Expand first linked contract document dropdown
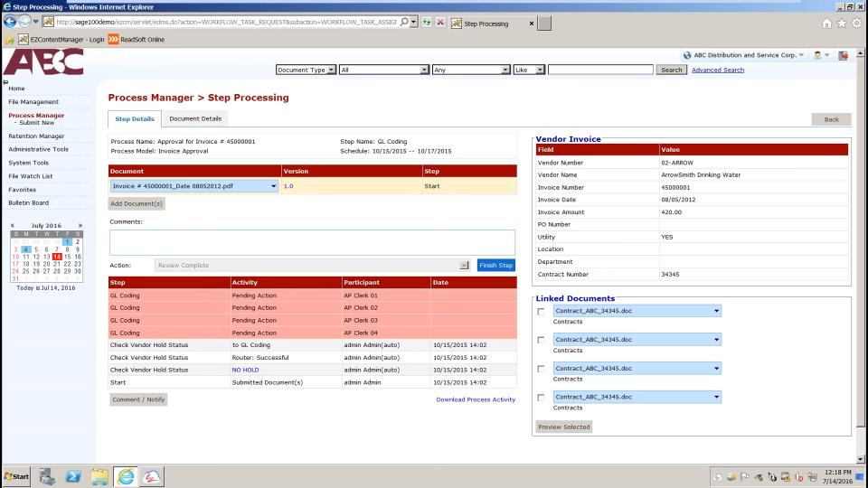 tap(716, 311)
